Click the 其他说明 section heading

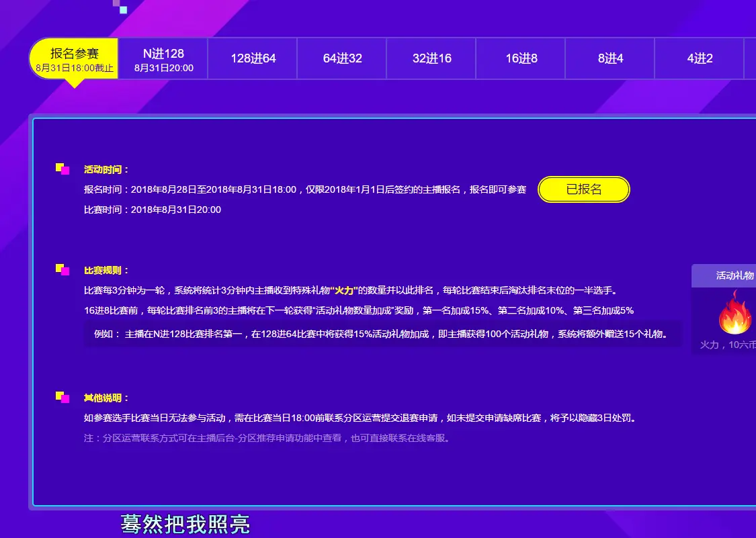(x=106, y=398)
